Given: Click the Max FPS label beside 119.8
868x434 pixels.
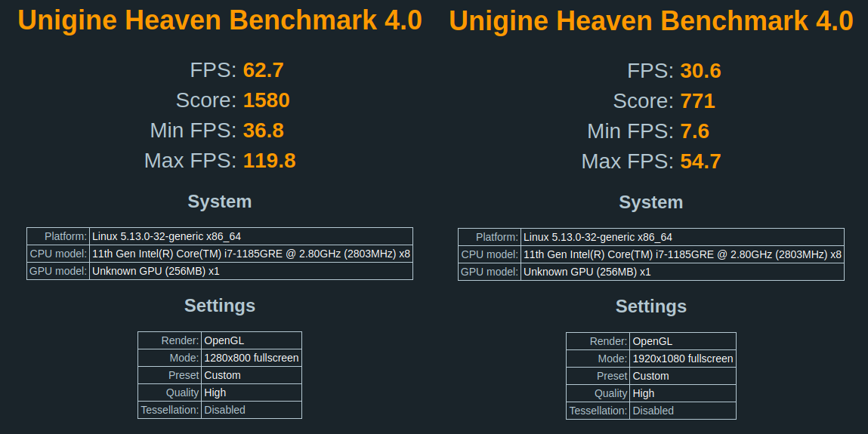Looking at the screenshot, I should click(x=190, y=161).
